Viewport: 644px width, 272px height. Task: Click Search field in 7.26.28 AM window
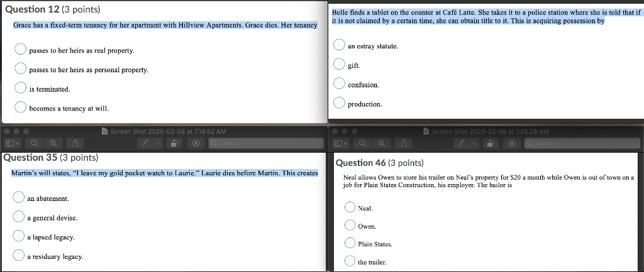[582, 143]
